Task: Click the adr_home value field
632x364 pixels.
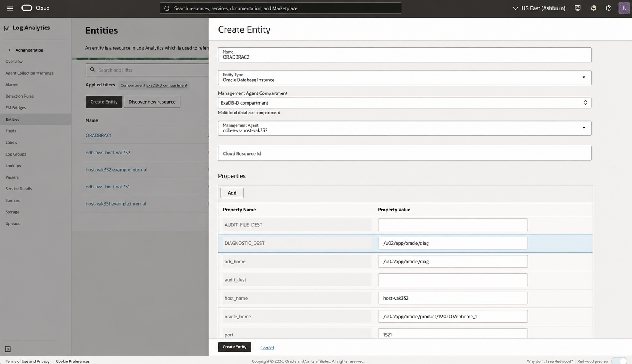Action: (453, 262)
